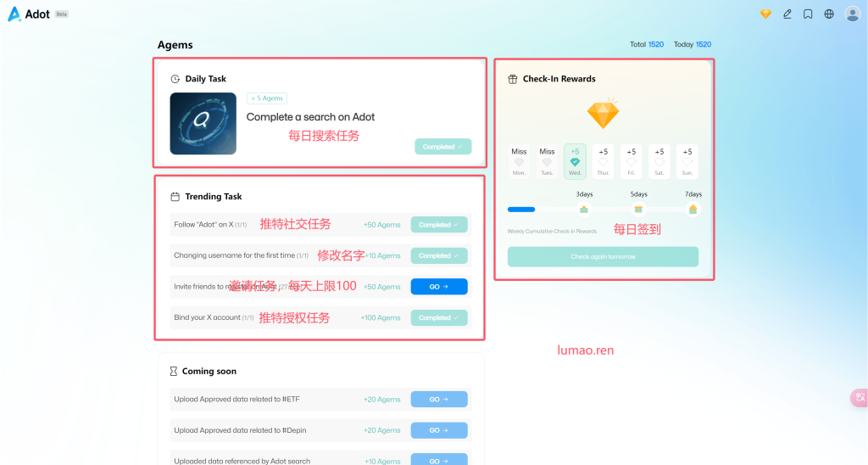The image size is (868, 465).
Task: Click 'Bind your X account' task text
Action: coord(207,317)
